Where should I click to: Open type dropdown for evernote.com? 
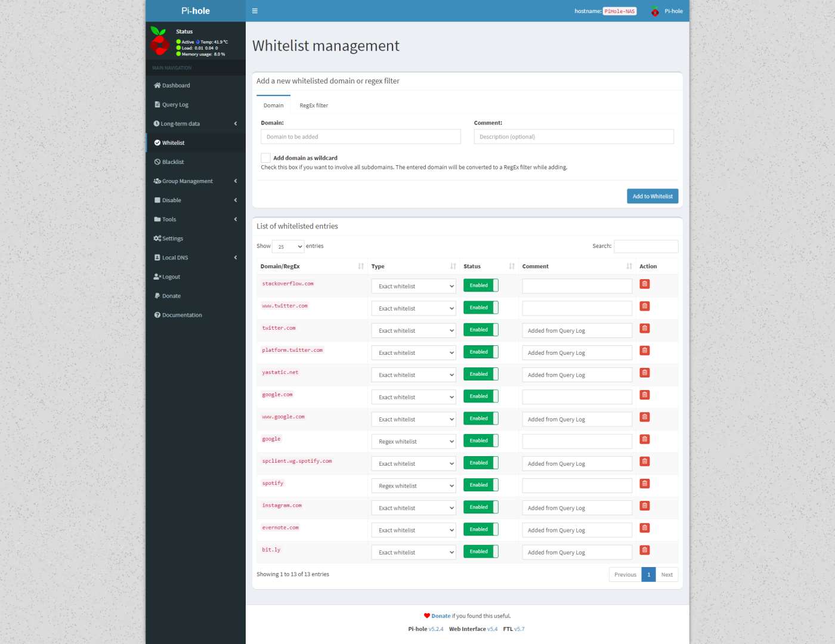point(414,530)
